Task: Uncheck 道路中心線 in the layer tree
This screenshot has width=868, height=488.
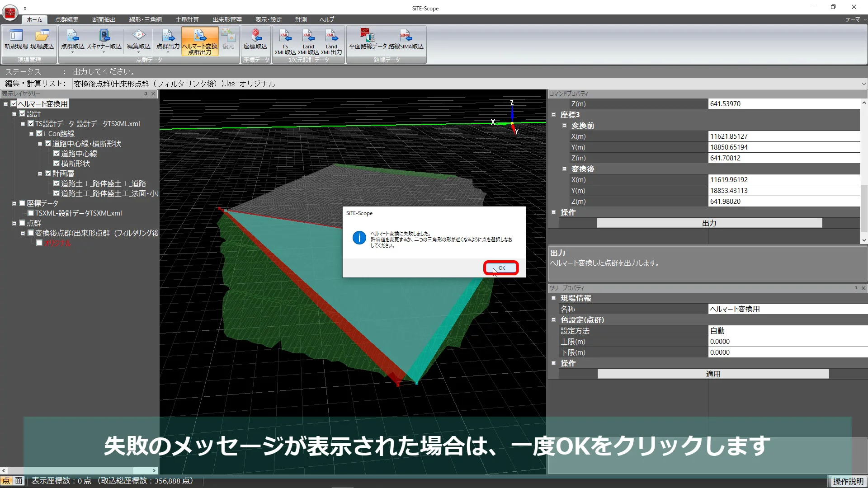Action: (x=56, y=153)
